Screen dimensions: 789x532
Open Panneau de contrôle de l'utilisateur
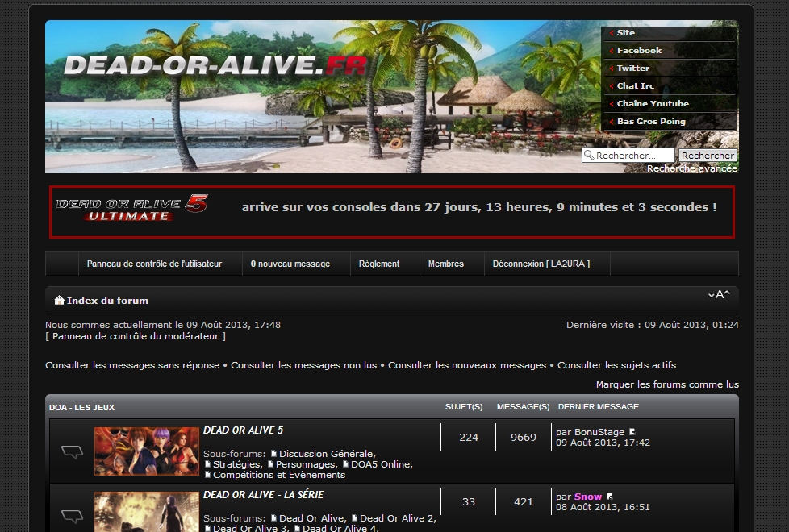pyautogui.click(x=154, y=264)
